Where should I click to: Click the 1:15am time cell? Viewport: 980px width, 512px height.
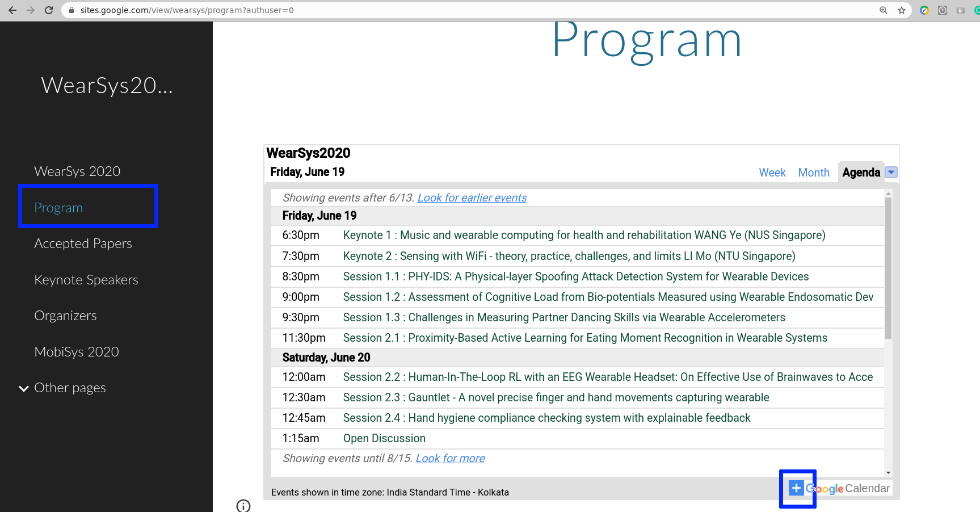(301, 438)
